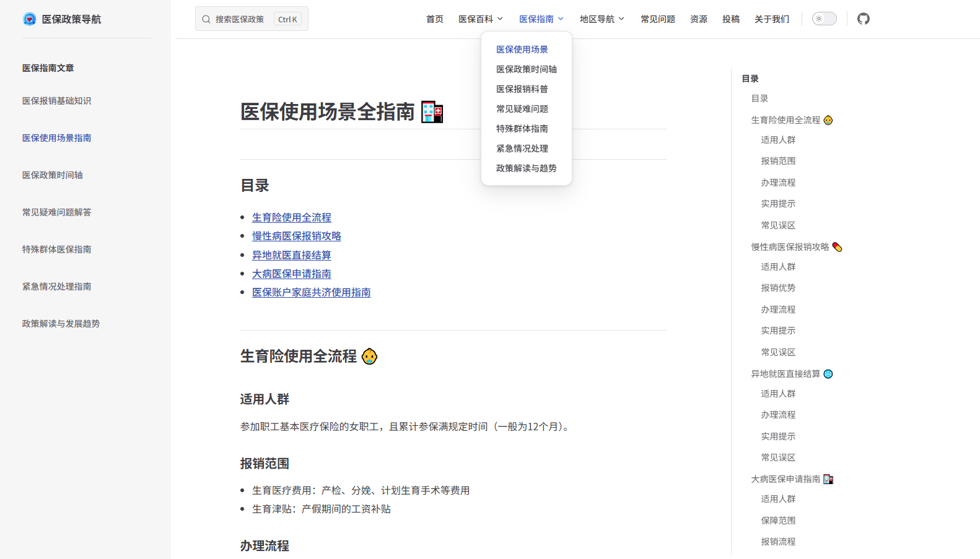Viewport: 980px width, 559px height.
Task: Click the hospital icon next to 大病医保申请指南
Action: [828, 479]
